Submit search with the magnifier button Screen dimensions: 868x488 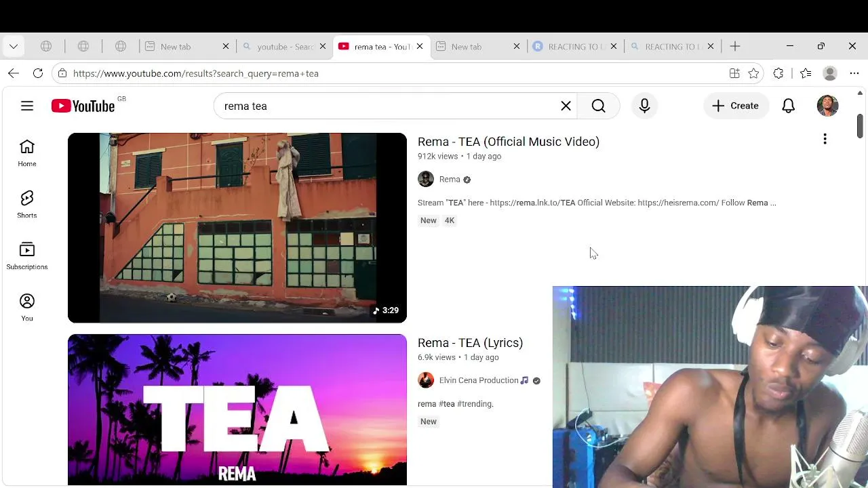pyautogui.click(x=598, y=106)
